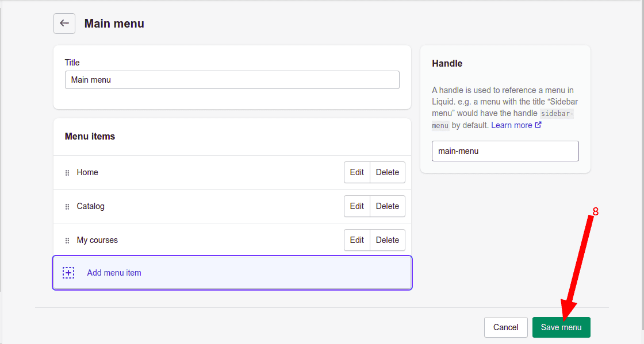Click the dashed plus icon for adding an item

[x=68, y=273]
